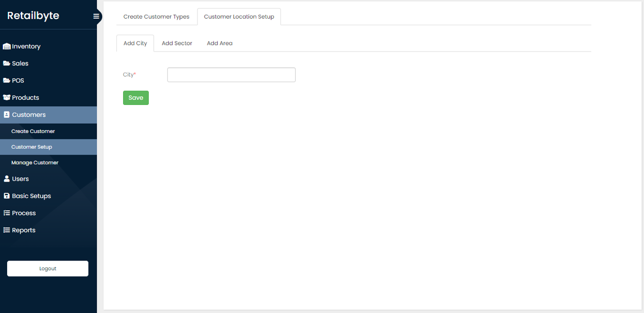The width and height of the screenshot is (644, 313).
Task: Click the Basic Setups save icon
Action: point(7,196)
